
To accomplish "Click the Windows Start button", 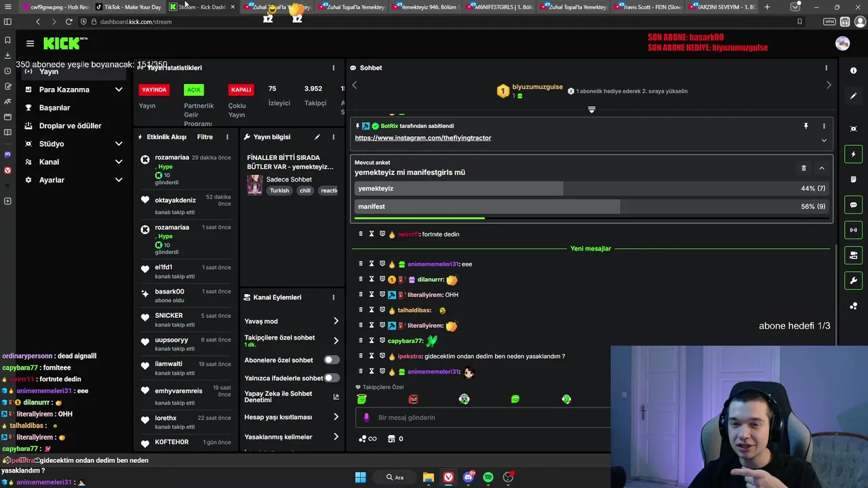I will pyautogui.click(x=361, y=477).
